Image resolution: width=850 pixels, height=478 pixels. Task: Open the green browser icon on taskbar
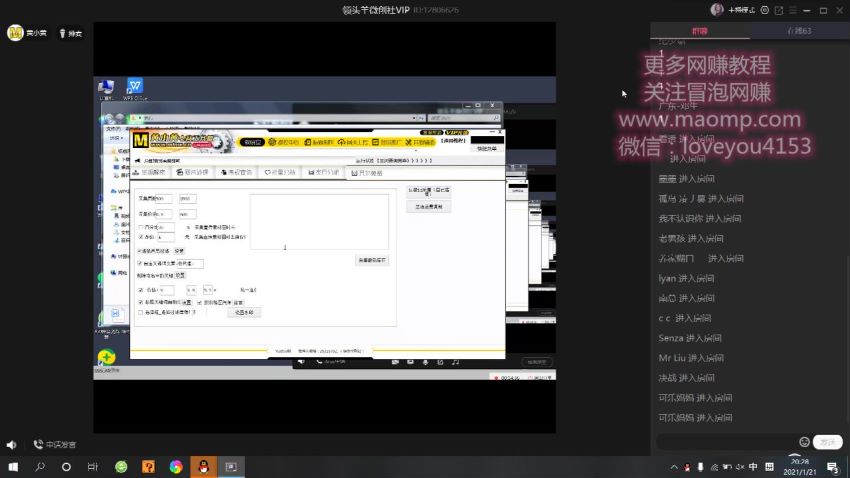tap(121, 467)
